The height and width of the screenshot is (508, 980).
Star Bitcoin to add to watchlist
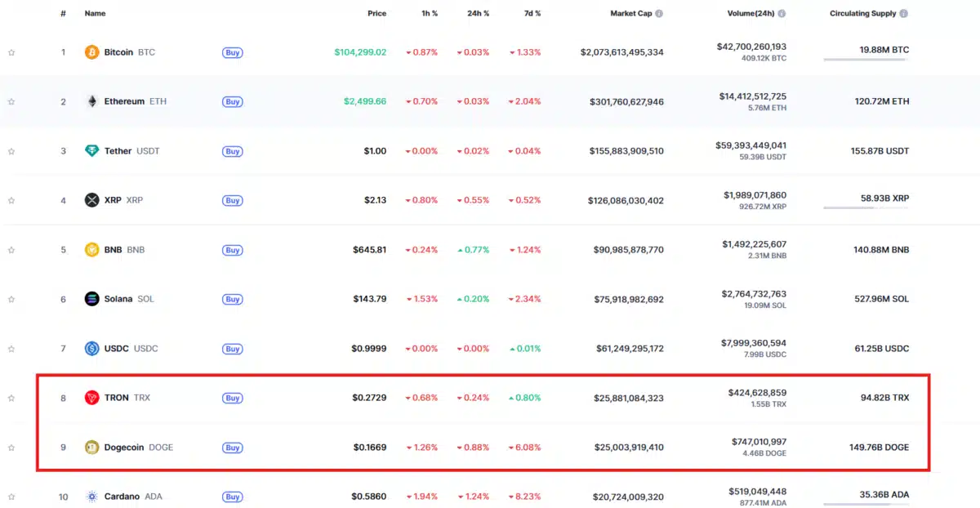(x=11, y=53)
